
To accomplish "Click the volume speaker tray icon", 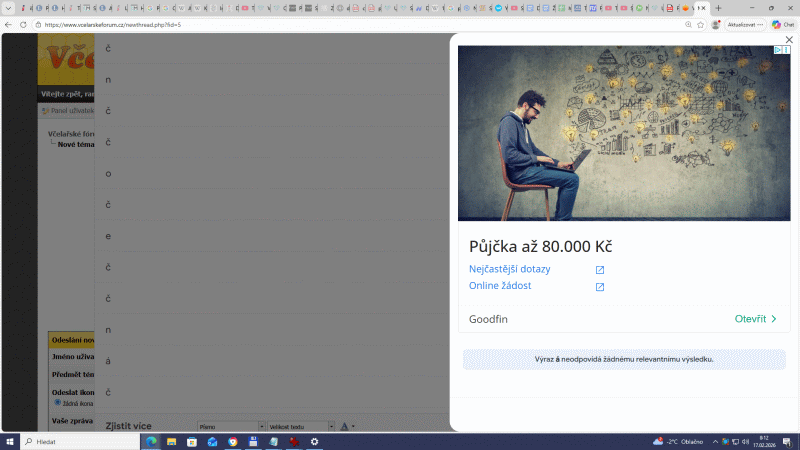I will pyautogui.click(x=745, y=442).
